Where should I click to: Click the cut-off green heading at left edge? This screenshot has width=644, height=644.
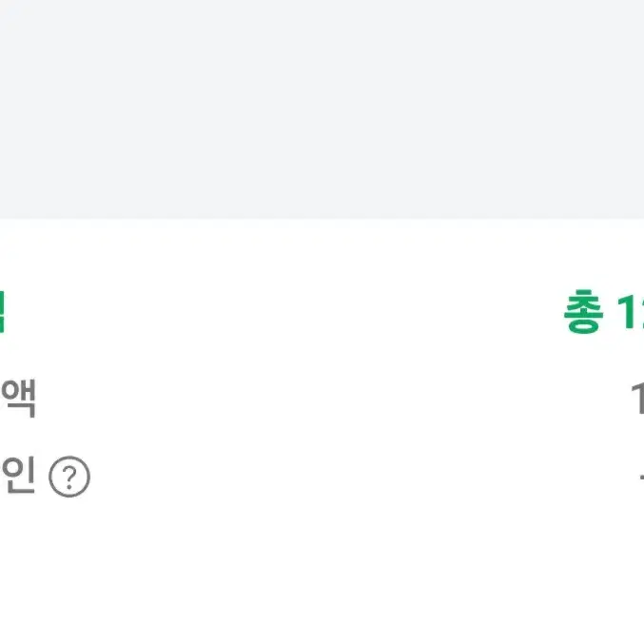2,311
